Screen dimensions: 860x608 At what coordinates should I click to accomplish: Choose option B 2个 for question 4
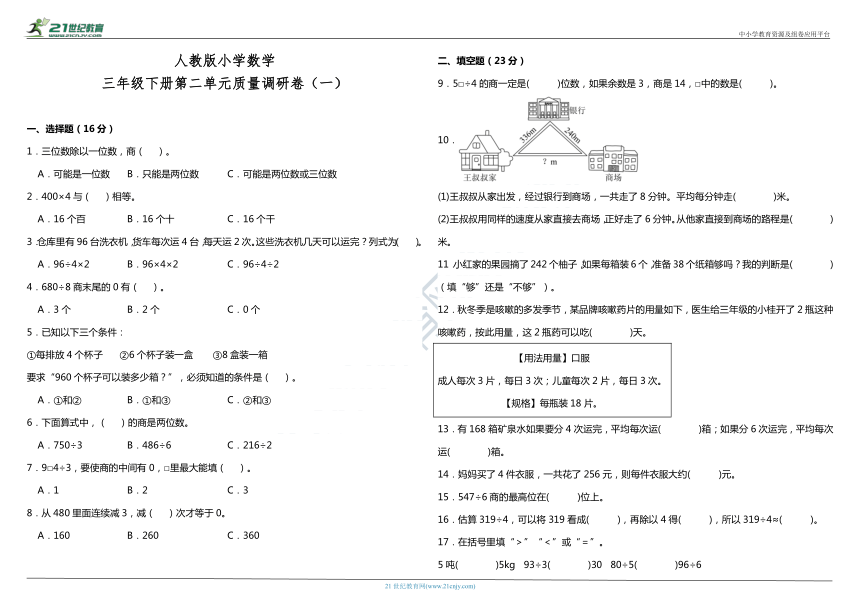pyautogui.click(x=143, y=310)
